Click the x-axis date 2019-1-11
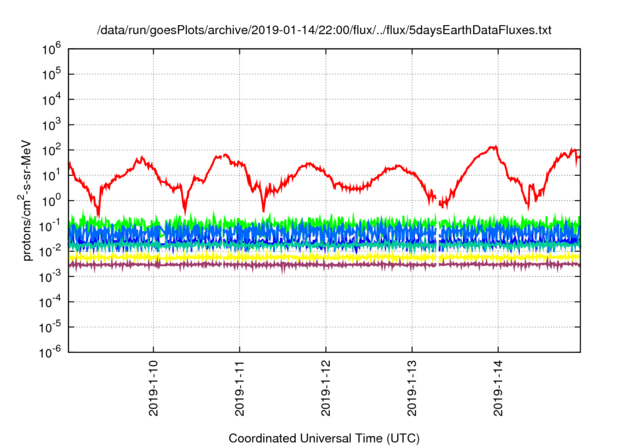Screen dimensions: 640x448 [x=240, y=388]
